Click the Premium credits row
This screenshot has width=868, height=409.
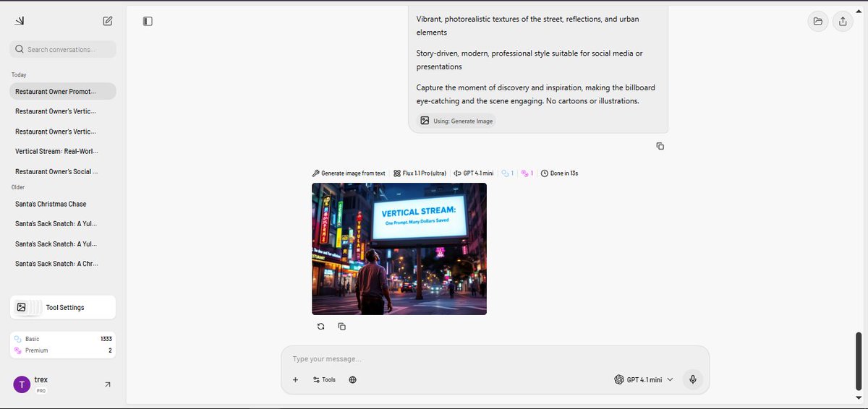(x=63, y=350)
